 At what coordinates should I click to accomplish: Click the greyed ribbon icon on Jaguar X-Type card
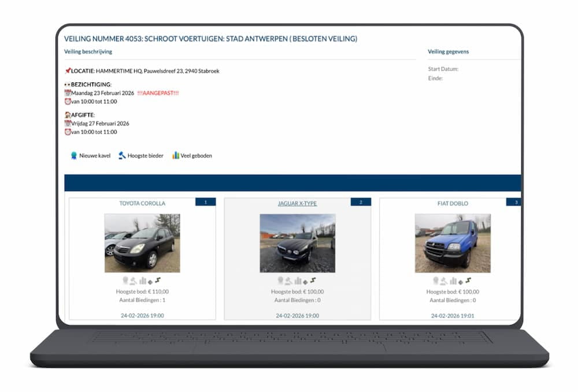pyautogui.click(x=280, y=281)
